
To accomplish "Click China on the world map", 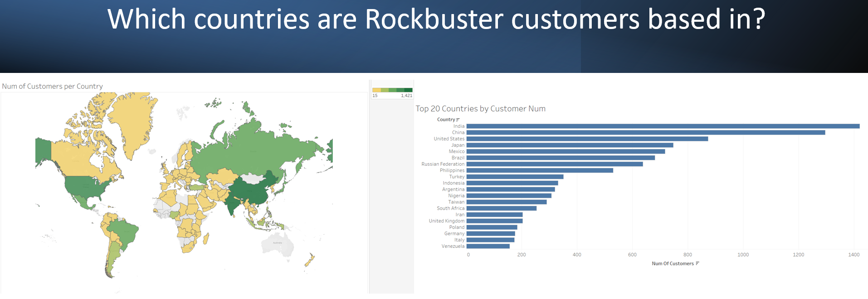I will (x=252, y=190).
